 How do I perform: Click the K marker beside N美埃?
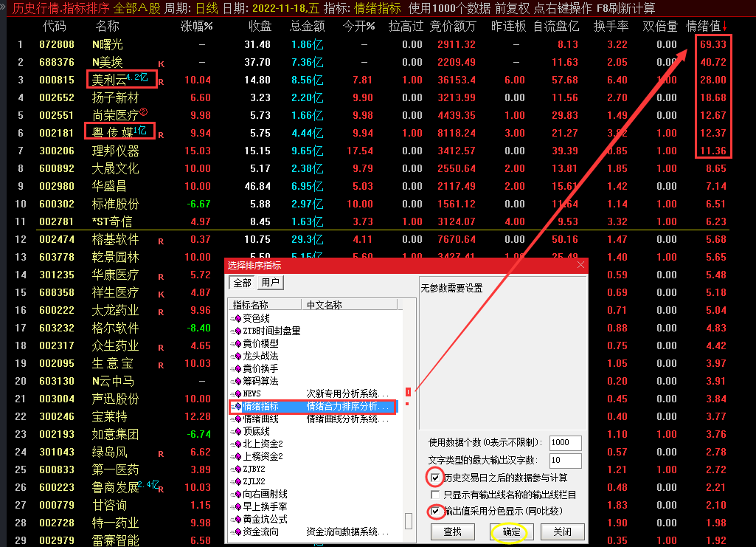tap(161, 64)
